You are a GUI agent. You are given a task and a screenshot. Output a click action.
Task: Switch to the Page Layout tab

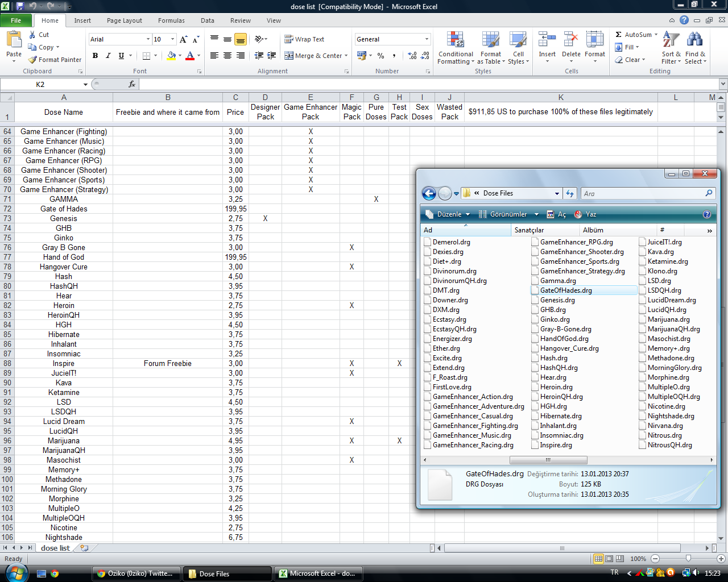tap(125, 20)
